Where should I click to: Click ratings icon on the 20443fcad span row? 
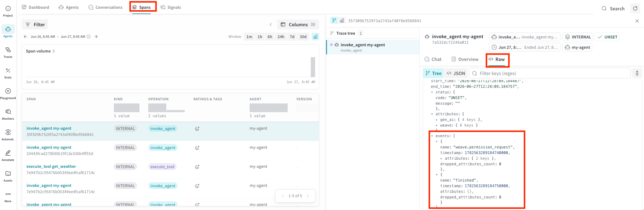(197, 147)
